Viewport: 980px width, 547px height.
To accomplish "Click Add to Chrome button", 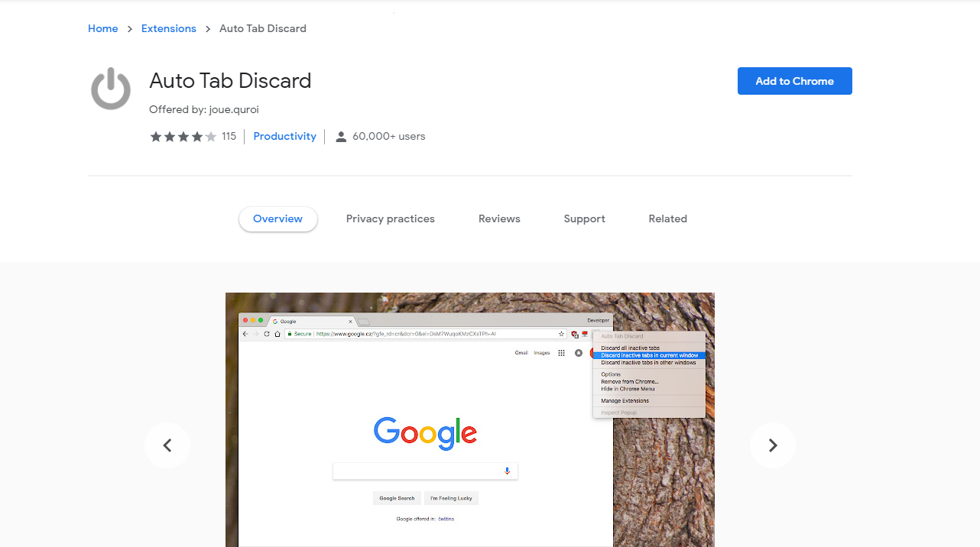I will click(x=795, y=81).
